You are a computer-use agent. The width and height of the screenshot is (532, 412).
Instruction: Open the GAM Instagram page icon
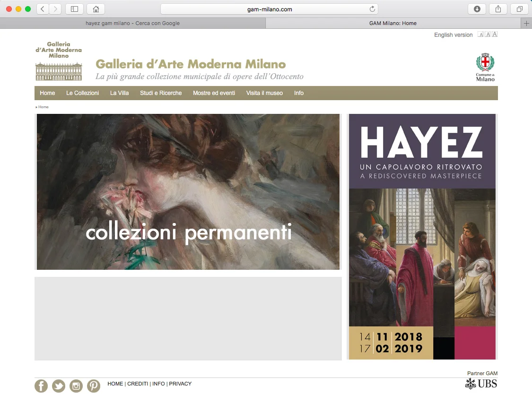[76, 386]
